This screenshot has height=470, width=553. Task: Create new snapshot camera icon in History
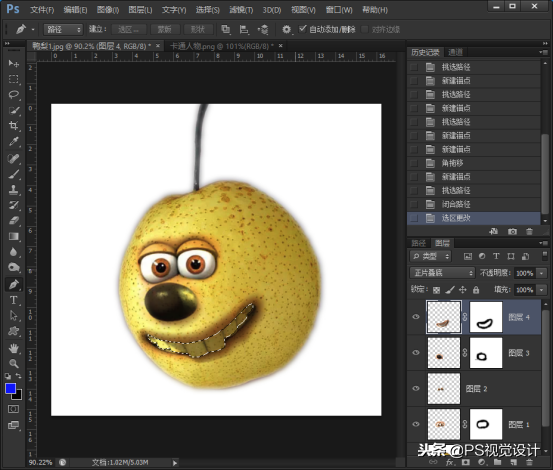click(x=512, y=232)
